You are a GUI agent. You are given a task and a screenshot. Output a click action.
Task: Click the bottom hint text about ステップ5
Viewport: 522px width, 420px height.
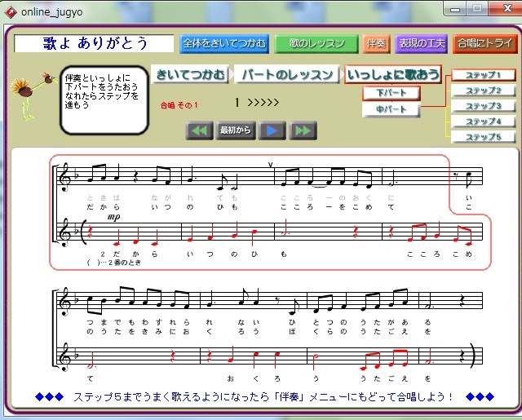click(264, 396)
